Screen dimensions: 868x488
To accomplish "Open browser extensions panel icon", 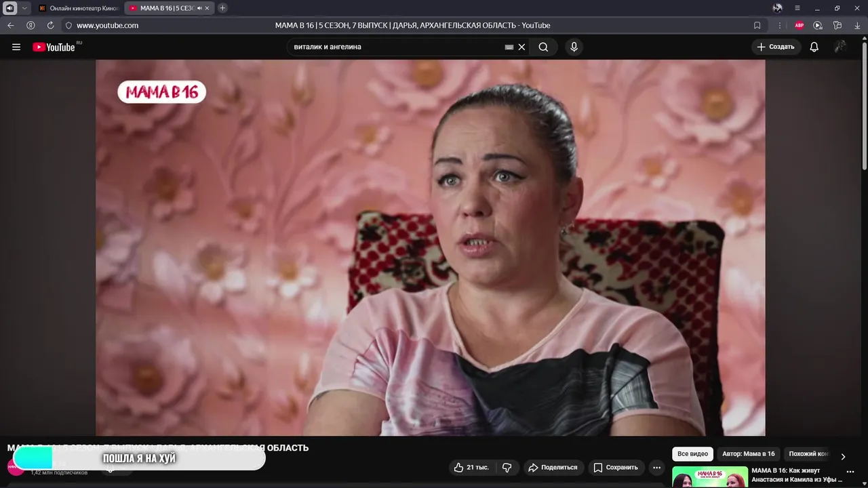I will tap(837, 25).
